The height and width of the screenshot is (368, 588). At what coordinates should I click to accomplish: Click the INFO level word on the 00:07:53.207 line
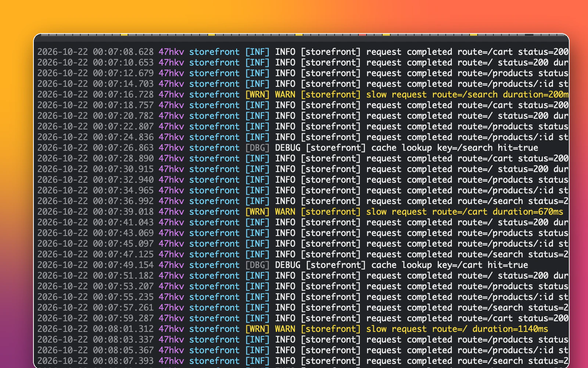[285, 286]
